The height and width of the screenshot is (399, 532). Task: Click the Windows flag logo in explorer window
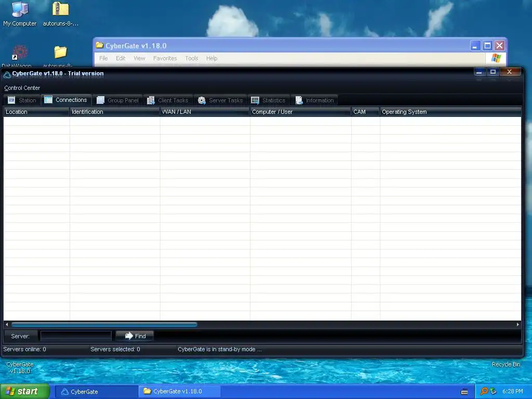tap(496, 58)
